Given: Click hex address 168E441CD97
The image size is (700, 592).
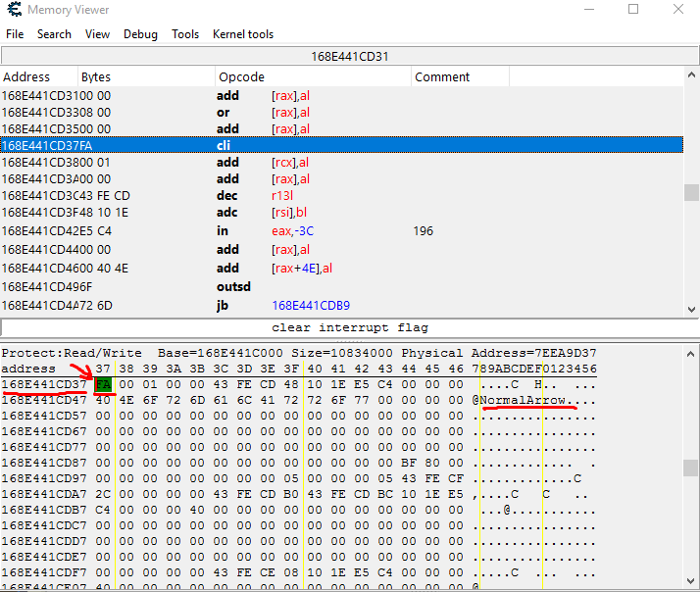Looking at the screenshot, I should pyautogui.click(x=44, y=478).
